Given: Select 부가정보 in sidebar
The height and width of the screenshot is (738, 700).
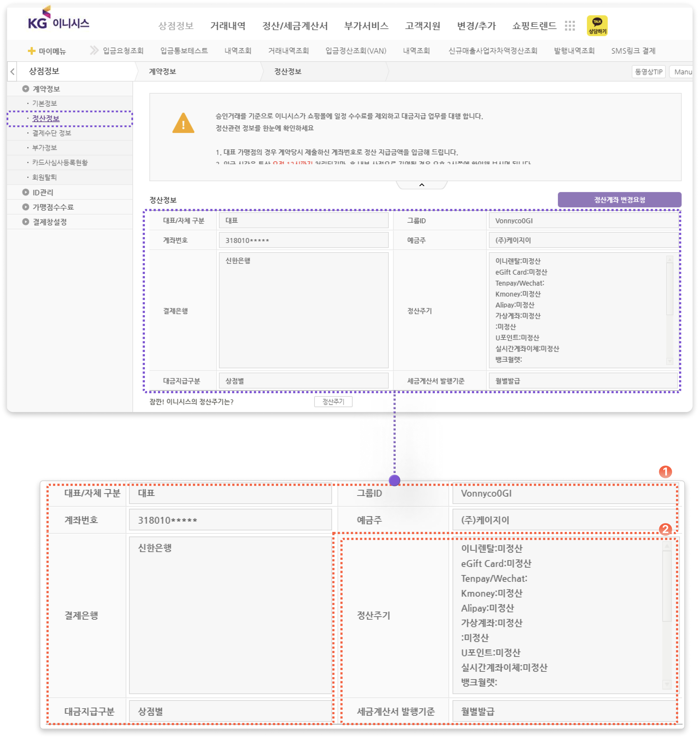Looking at the screenshot, I should tap(44, 148).
